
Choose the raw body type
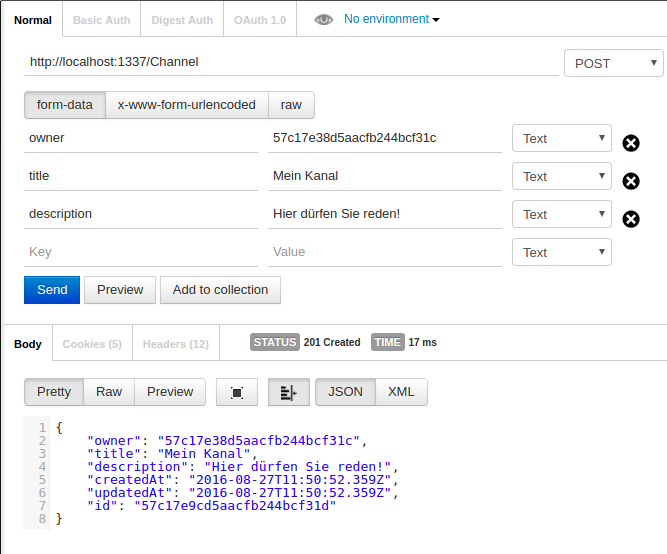coord(291,104)
